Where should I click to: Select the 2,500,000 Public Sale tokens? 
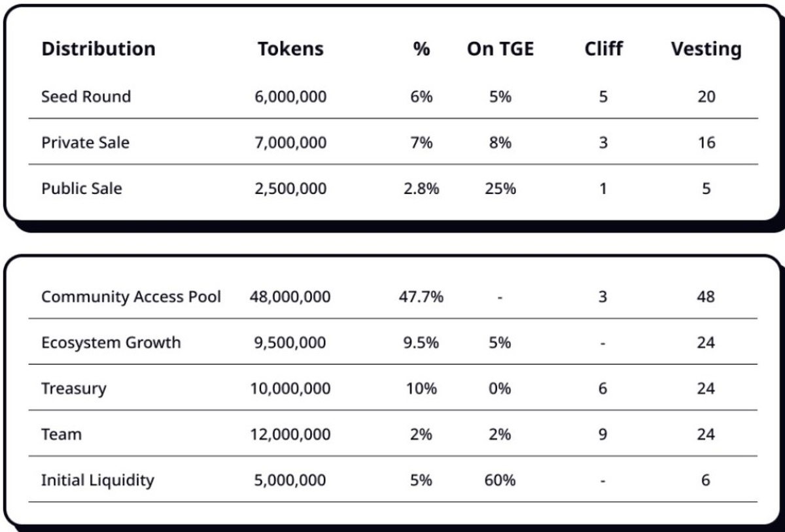coord(290,189)
